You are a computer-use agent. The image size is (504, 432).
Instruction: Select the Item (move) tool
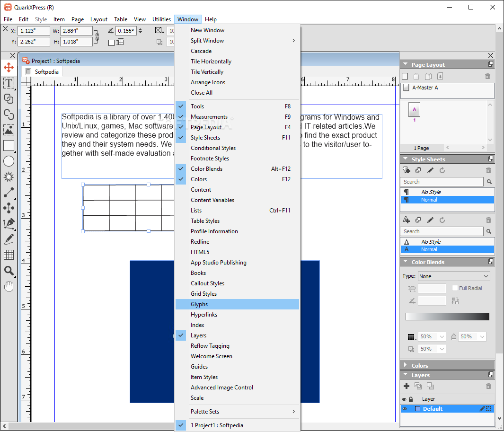click(x=9, y=68)
